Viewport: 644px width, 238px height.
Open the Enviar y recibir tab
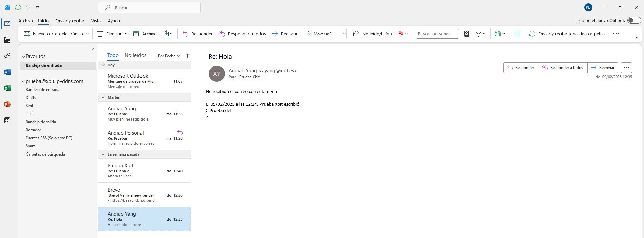[x=70, y=21]
